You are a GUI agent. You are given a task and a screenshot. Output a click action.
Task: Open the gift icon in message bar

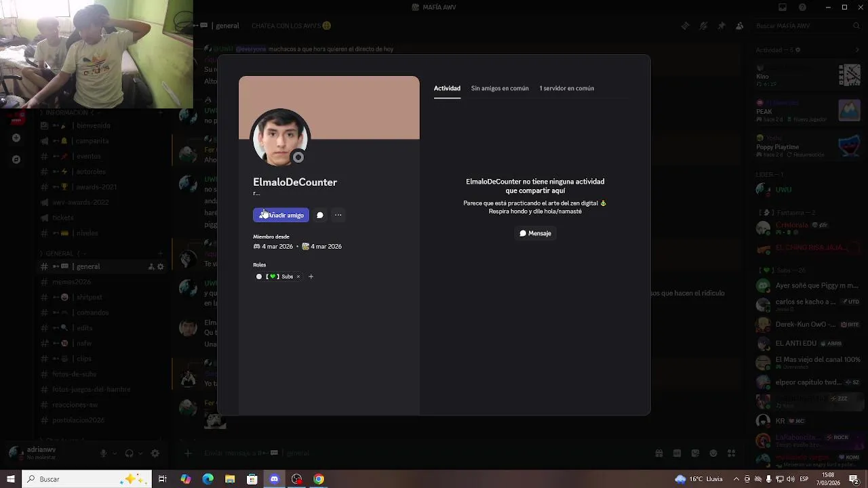(658, 453)
